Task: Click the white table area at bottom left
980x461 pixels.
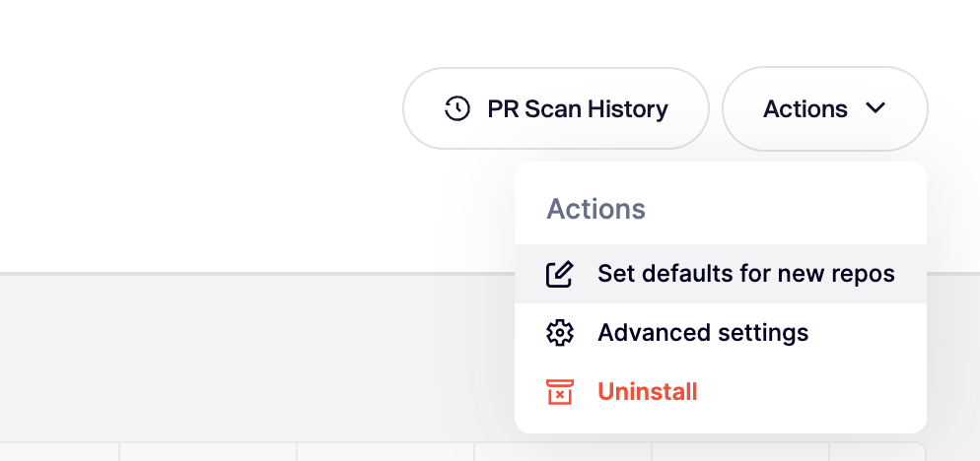Action: click(x=59, y=453)
